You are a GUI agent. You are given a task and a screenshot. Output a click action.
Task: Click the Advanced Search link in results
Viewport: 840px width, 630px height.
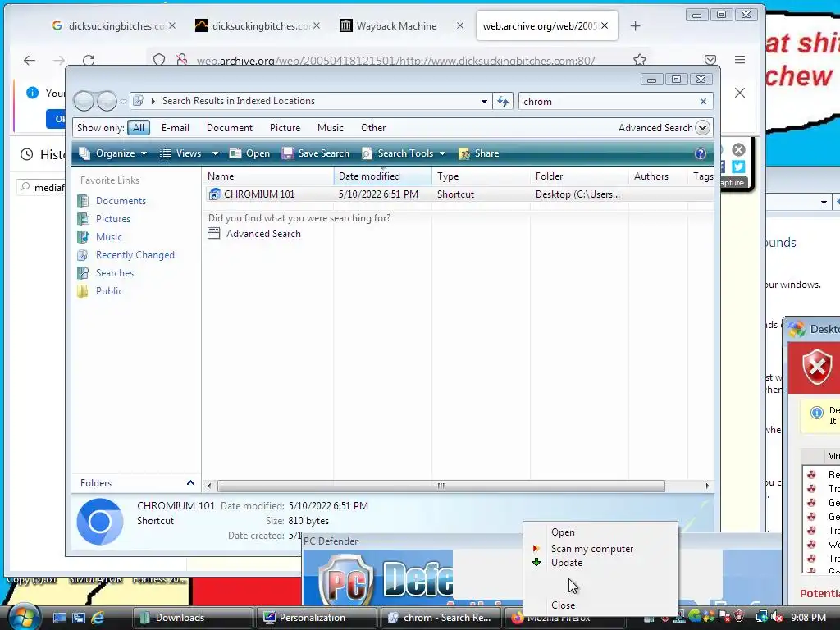tap(263, 234)
